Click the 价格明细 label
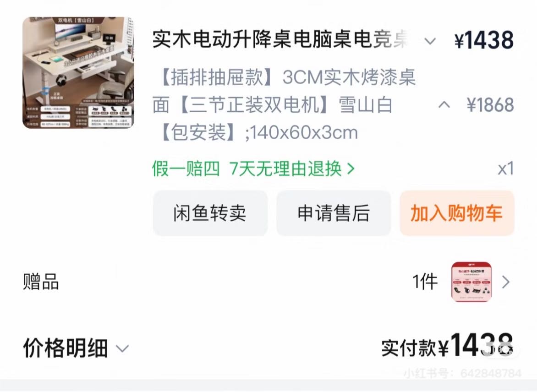Viewport: 537px width, 392px height. click(66, 348)
